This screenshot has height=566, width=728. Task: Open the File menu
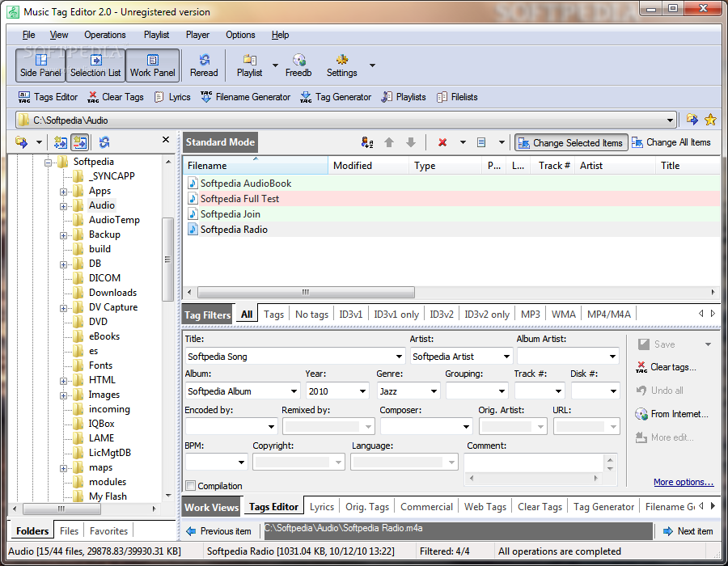(29, 35)
